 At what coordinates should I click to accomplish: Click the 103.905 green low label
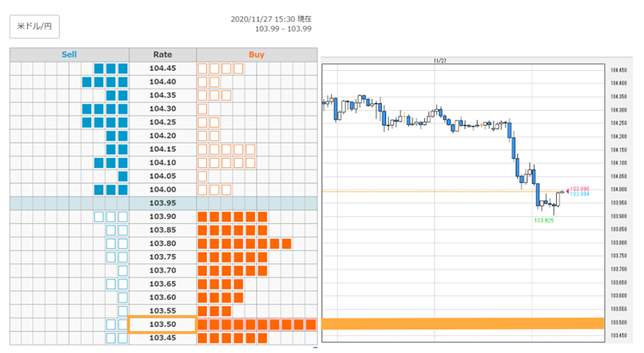click(543, 220)
